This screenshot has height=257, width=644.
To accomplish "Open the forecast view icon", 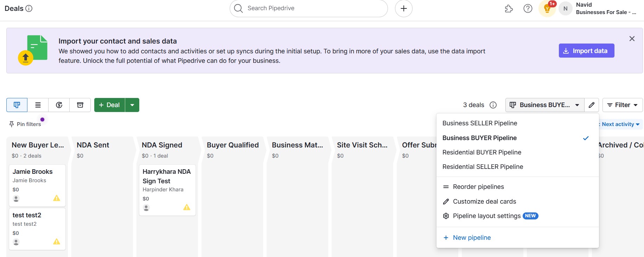I will click(59, 105).
